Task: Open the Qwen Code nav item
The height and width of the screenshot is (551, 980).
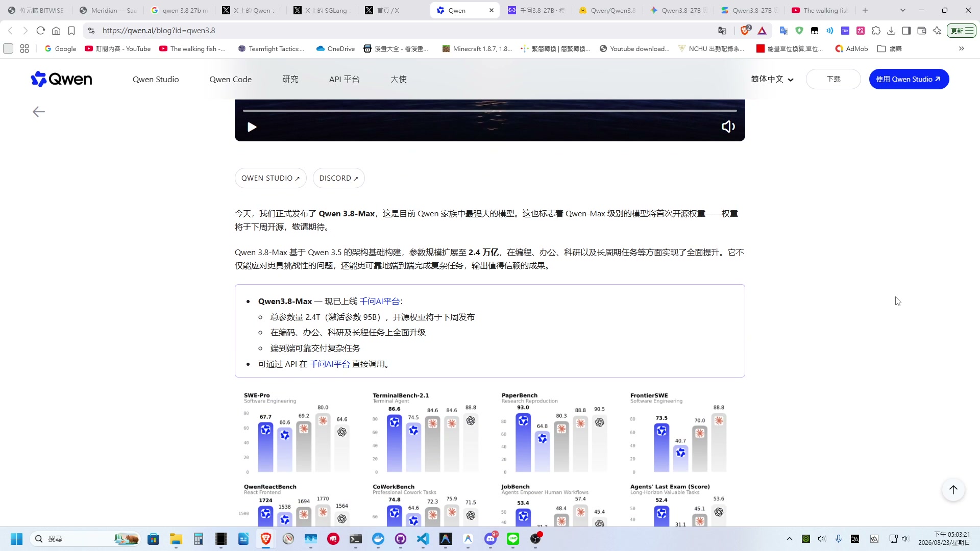Action: [x=230, y=79]
